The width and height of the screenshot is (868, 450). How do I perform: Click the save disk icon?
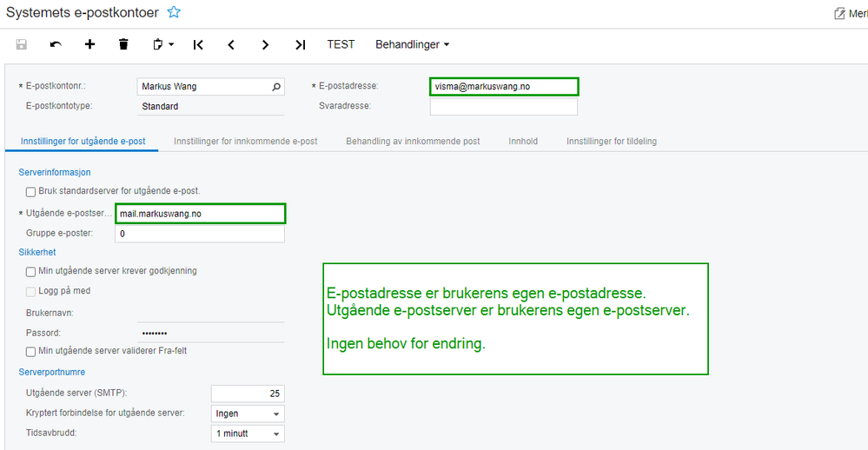(22, 44)
